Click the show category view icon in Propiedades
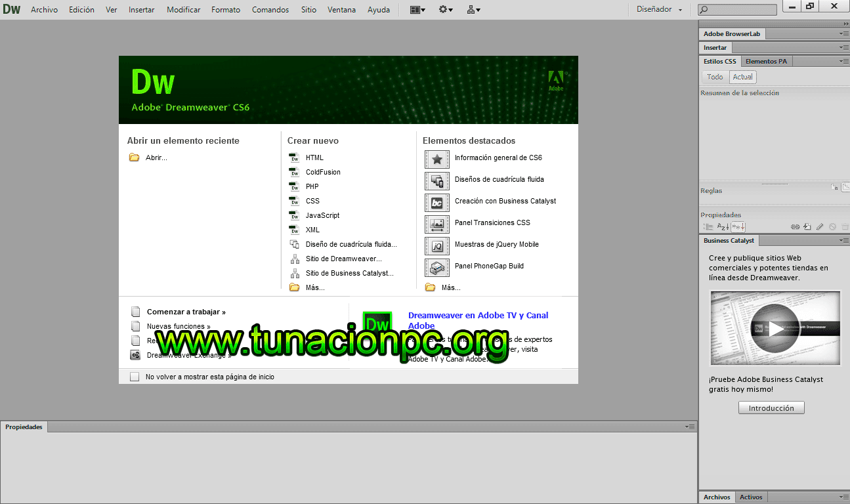850x504 pixels. tap(708, 226)
